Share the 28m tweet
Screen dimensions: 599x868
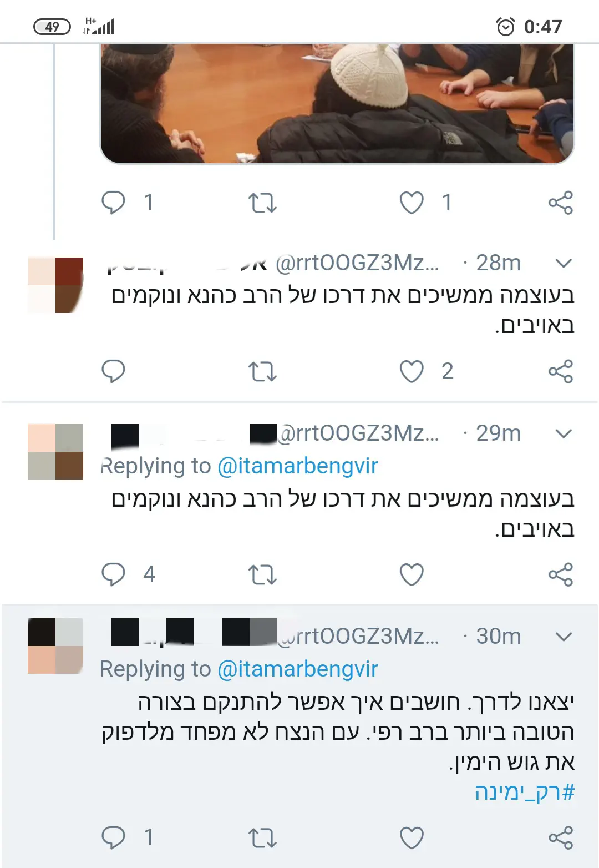[561, 371]
